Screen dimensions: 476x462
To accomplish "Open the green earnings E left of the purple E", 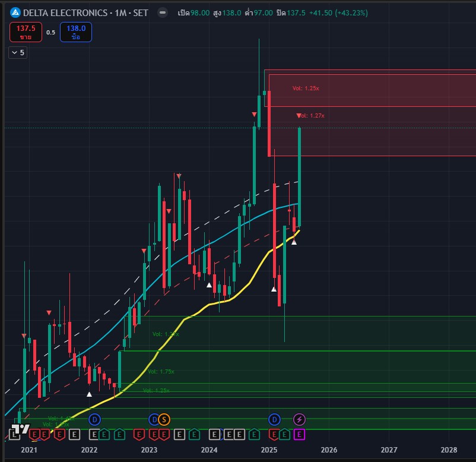I will pyautogui.click(x=284, y=435).
